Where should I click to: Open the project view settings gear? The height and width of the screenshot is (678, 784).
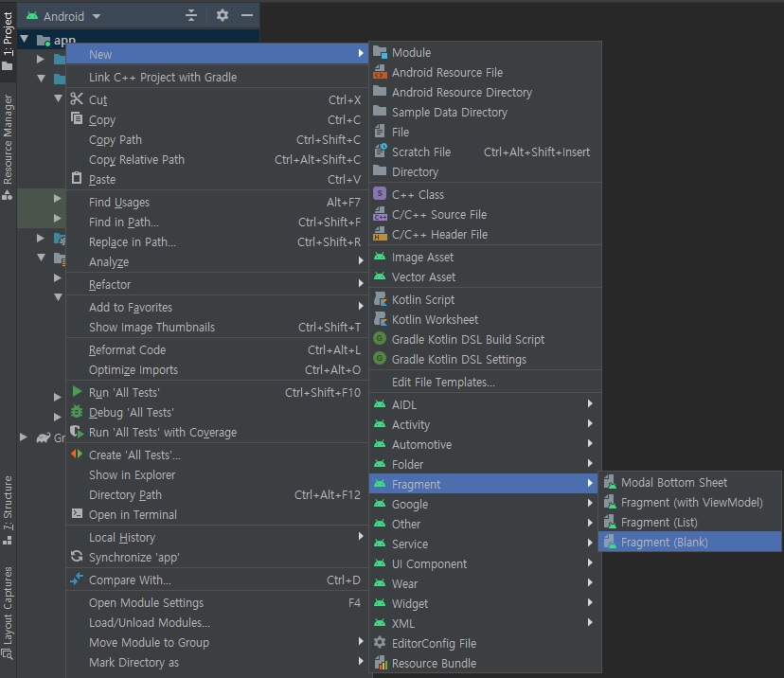pos(222,15)
